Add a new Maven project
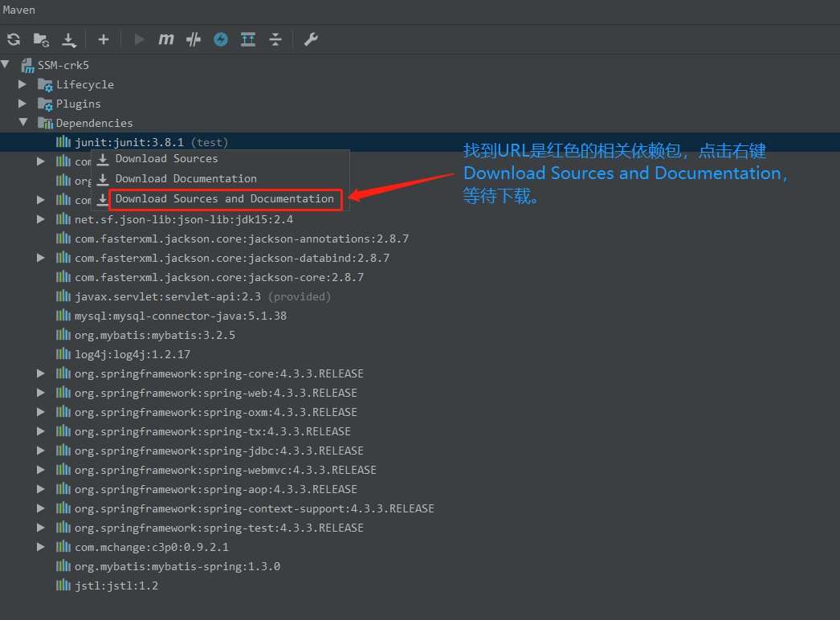840x620 pixels. [103, 39]
